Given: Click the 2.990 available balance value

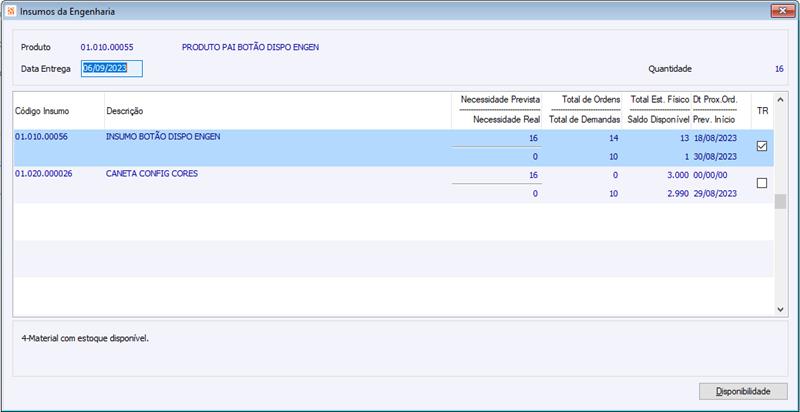Looking at the screenshot, I should point(679,194).
